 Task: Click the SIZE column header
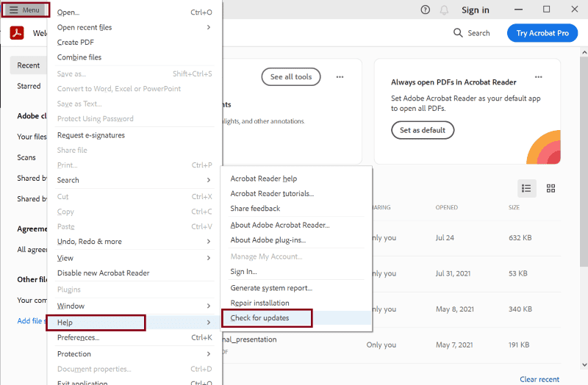[x=514, y=207]
